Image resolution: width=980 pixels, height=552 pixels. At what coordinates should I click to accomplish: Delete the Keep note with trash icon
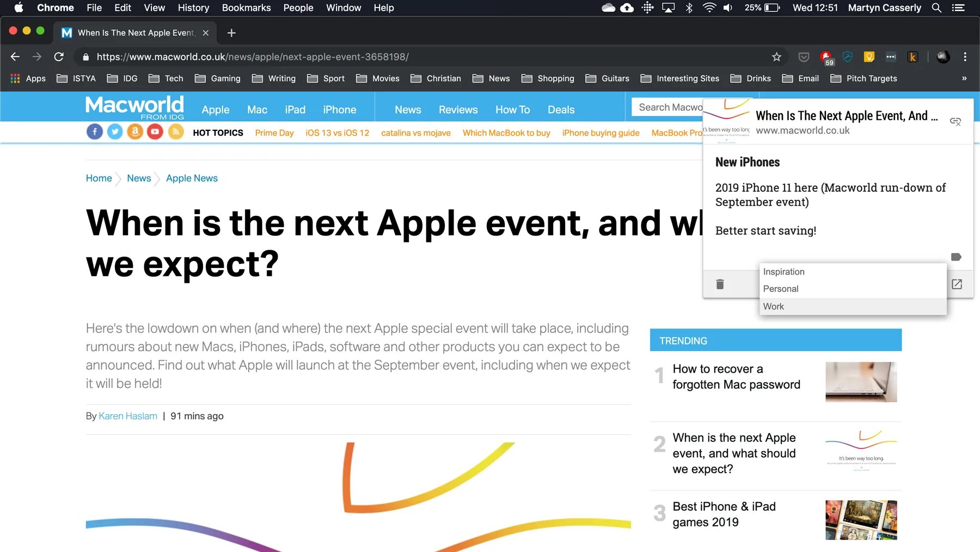(x=720, y=284)
